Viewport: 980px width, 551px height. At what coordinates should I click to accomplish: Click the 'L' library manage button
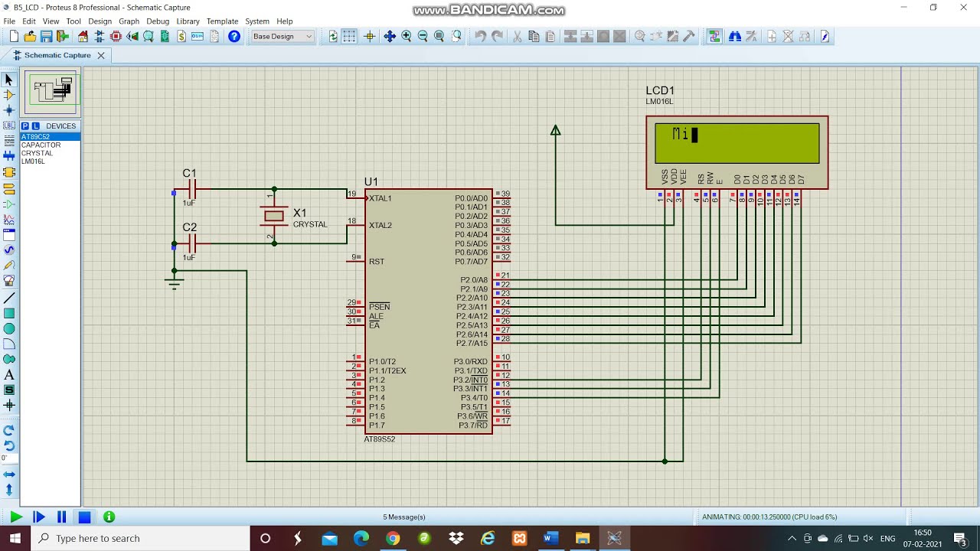[36, 126]
